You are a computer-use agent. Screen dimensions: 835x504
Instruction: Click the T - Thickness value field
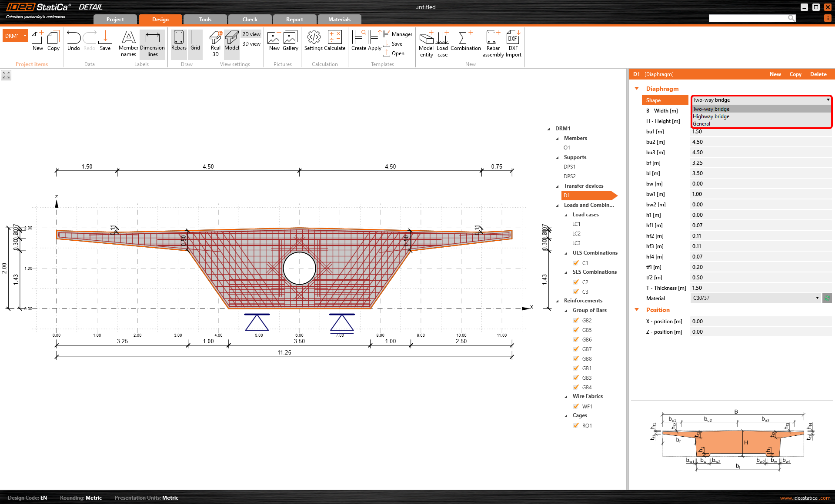(760, 288)
